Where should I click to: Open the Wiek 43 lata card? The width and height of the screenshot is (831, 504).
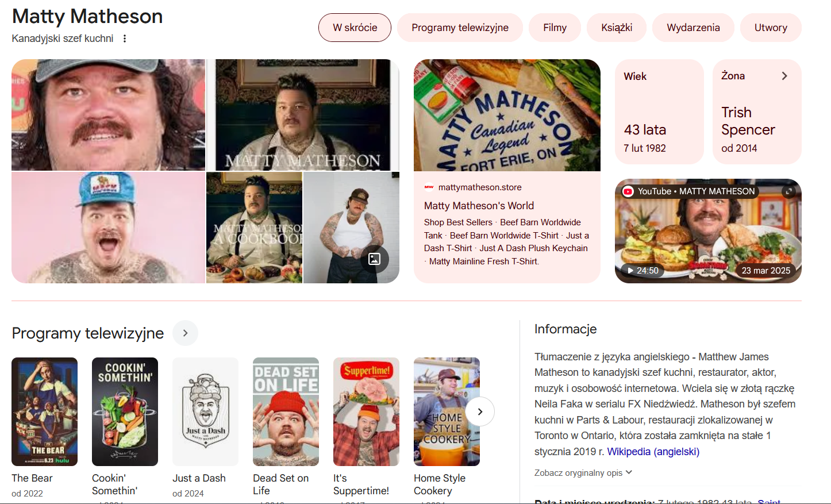coord(659,111)
